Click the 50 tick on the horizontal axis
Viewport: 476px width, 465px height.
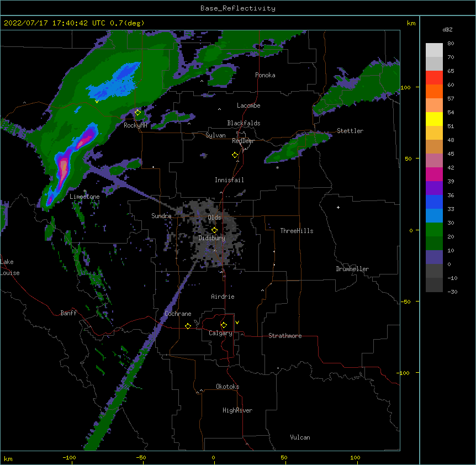click(284, 458)
